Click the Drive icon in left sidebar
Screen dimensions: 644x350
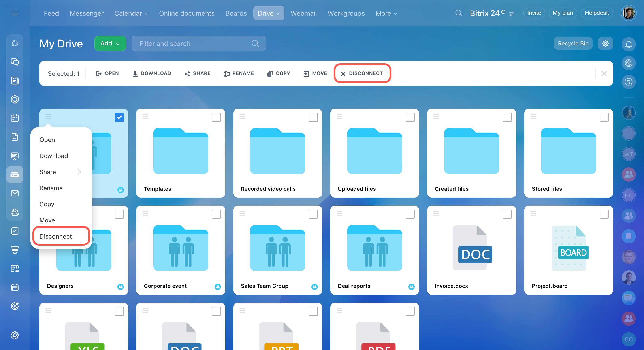[15, 175]
